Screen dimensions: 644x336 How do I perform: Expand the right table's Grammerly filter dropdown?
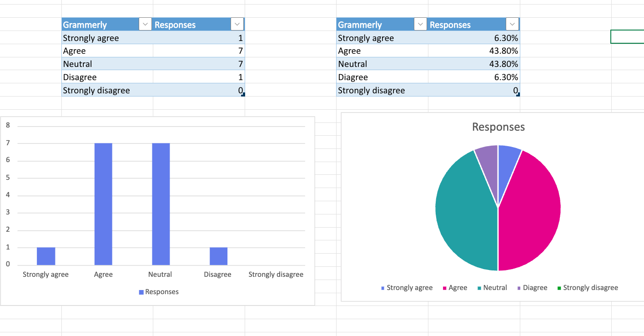pos(420,25)
